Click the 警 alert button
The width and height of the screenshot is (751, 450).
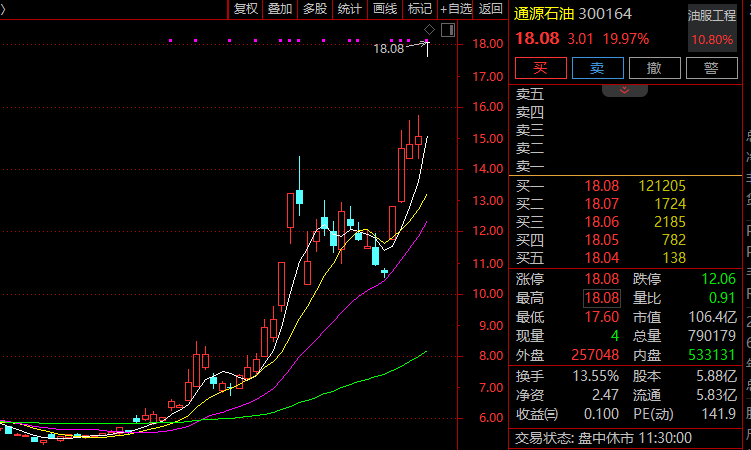tap(711, 68)
